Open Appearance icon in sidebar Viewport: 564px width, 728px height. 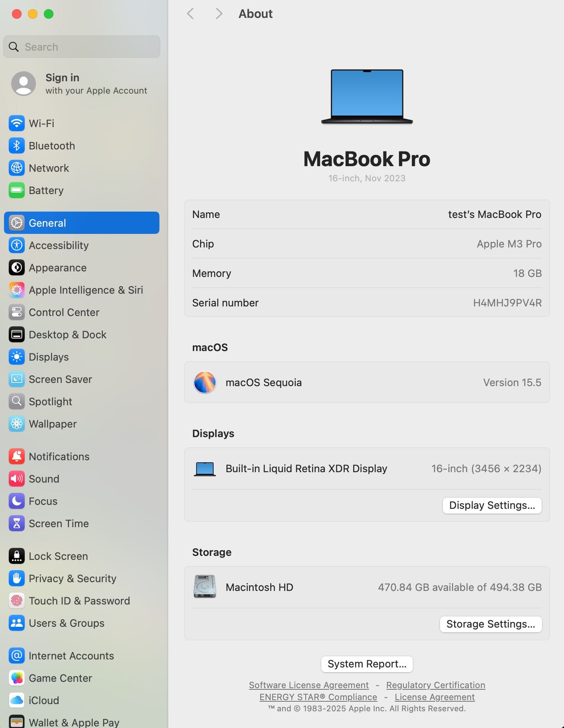[17, 267]
